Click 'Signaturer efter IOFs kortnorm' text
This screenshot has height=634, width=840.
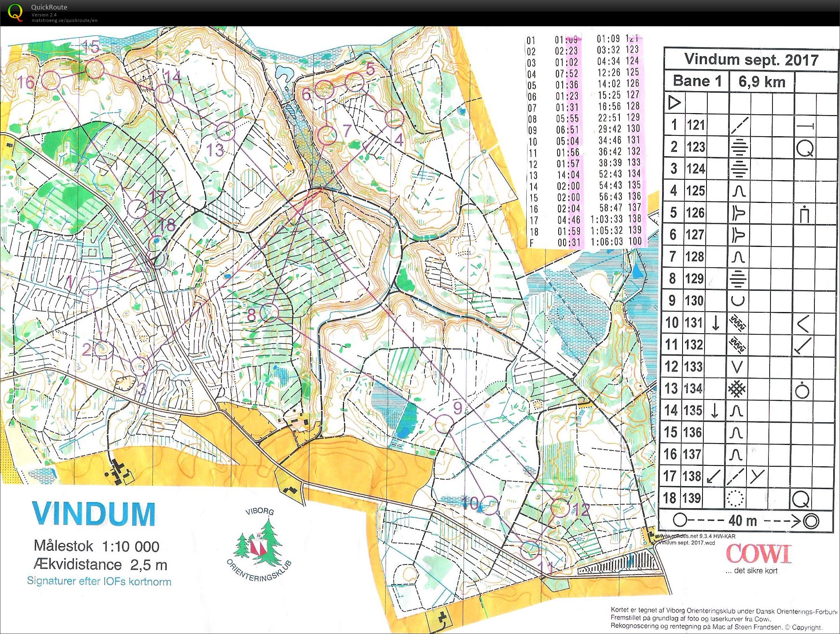tap(99, 581)
